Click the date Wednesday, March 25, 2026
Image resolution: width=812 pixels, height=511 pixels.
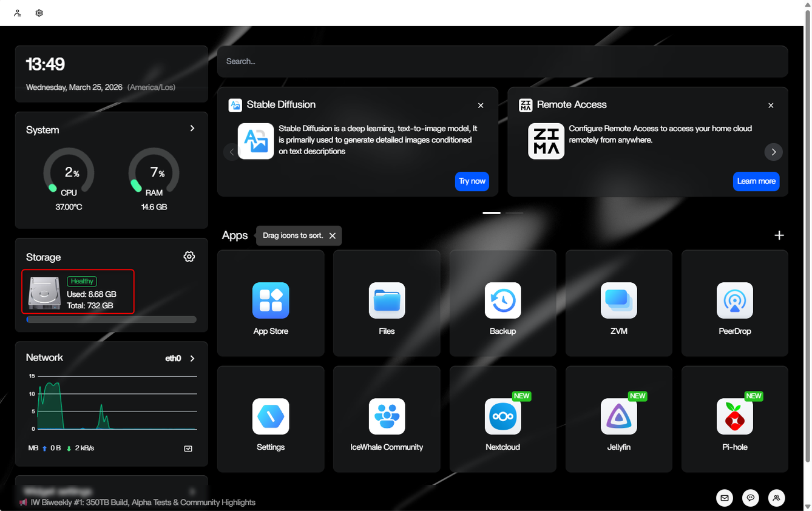75,87
